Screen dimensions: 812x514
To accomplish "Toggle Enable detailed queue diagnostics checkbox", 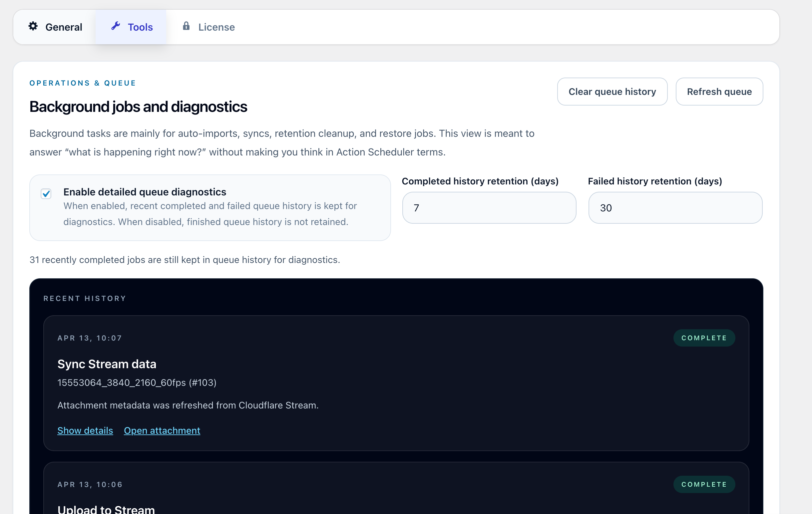I will [46, 194].
